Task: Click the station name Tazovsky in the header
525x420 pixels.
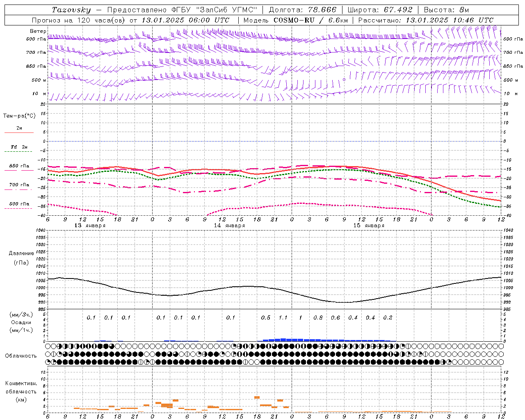Action: pos(71,10)
